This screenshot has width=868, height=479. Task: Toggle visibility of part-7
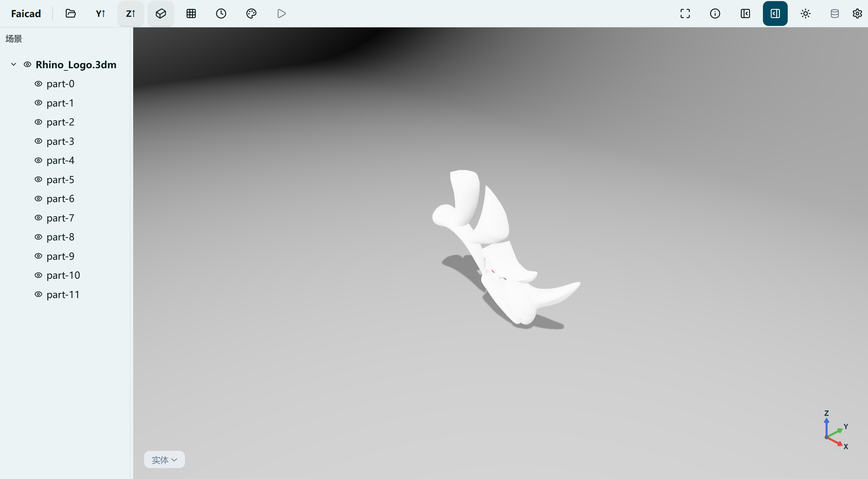[x=38, y=218]
